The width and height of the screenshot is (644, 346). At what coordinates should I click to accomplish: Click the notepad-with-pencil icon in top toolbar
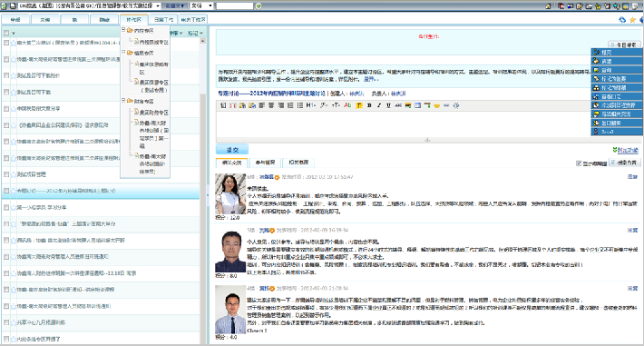point(580,6)
